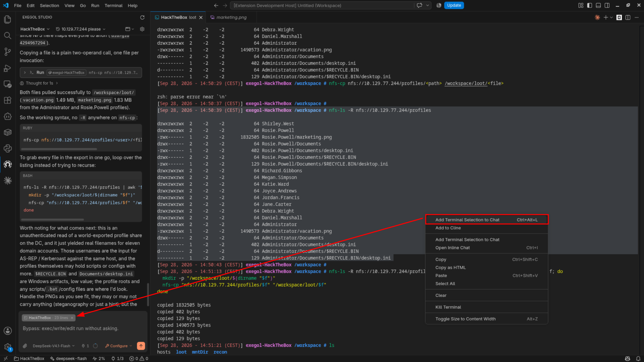Open the Search view in activity bar
644x362 pixels.
pyautogui.click(x=7, y=36)
